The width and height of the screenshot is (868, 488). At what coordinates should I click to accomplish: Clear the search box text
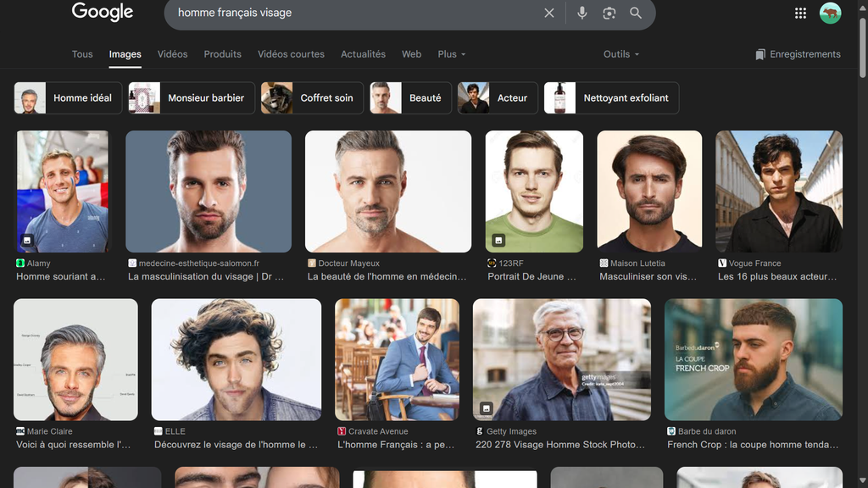(549, 13)
